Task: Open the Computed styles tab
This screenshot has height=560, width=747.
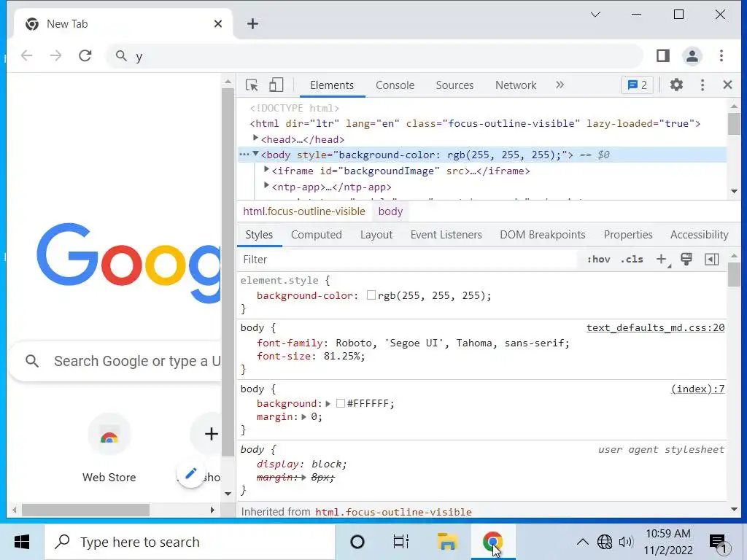Action: tap(317, 235)
